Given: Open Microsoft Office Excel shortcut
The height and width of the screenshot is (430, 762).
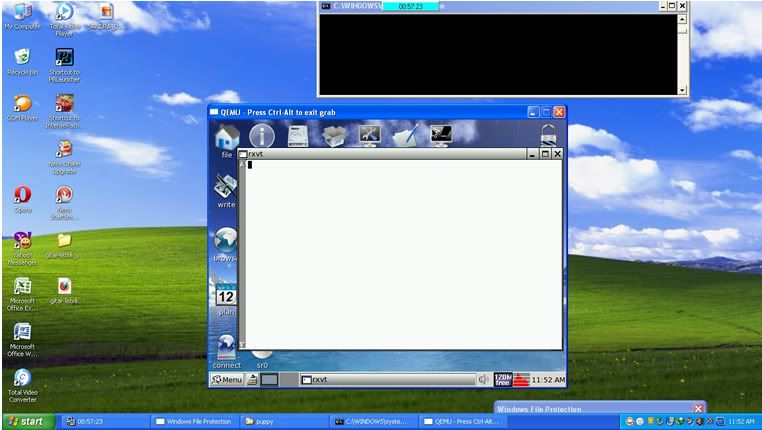Looking at the screenshot, I should tap(22, 294).
